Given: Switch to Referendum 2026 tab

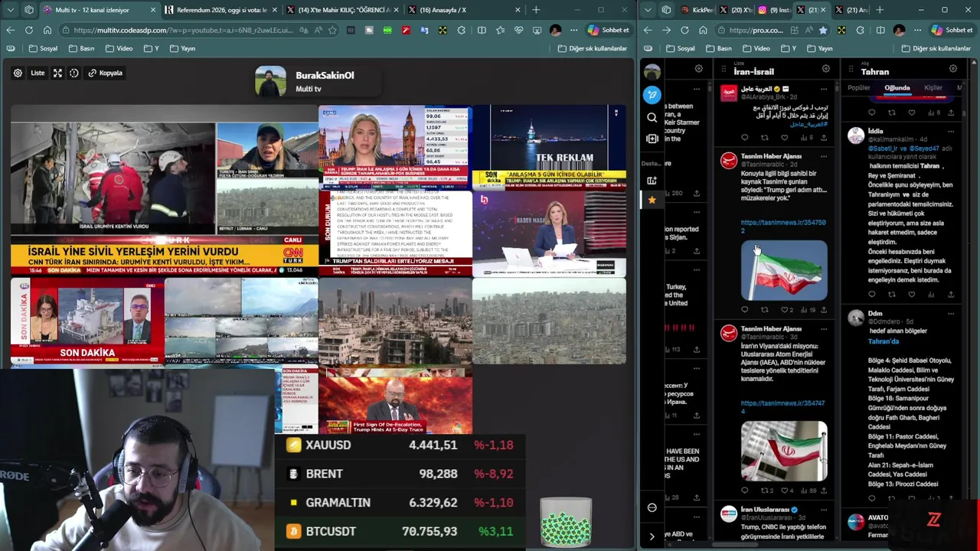Looking at the screenshot, I should click(222, 10).
